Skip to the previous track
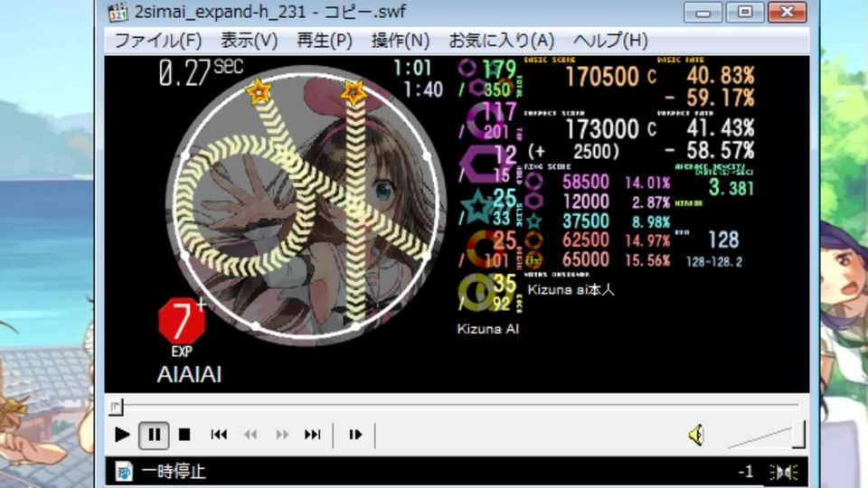This screenshot has height=488, width=868. click(219, 435)
